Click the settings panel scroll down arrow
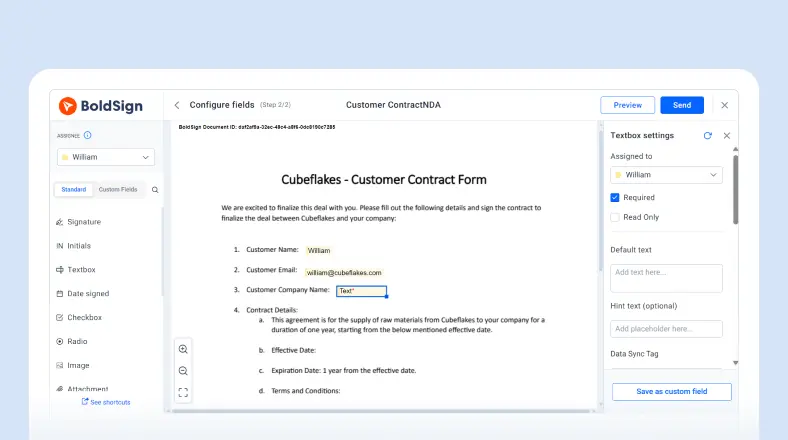This screenshot has width=788, height=440. 735,363
